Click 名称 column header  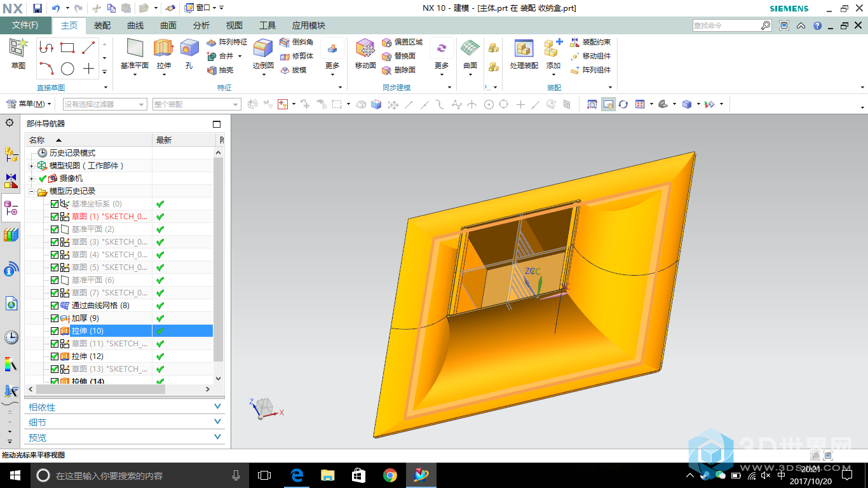click(88, 140)
